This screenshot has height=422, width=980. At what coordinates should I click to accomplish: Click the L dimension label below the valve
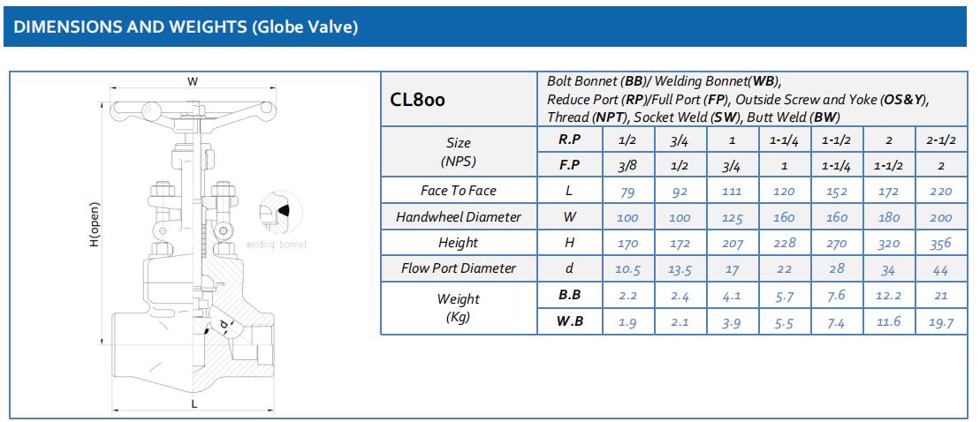pyautogui.click(x=194, y=403)
